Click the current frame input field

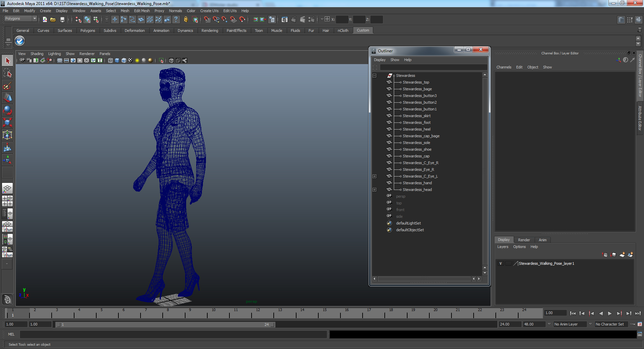tap(555, 313)
